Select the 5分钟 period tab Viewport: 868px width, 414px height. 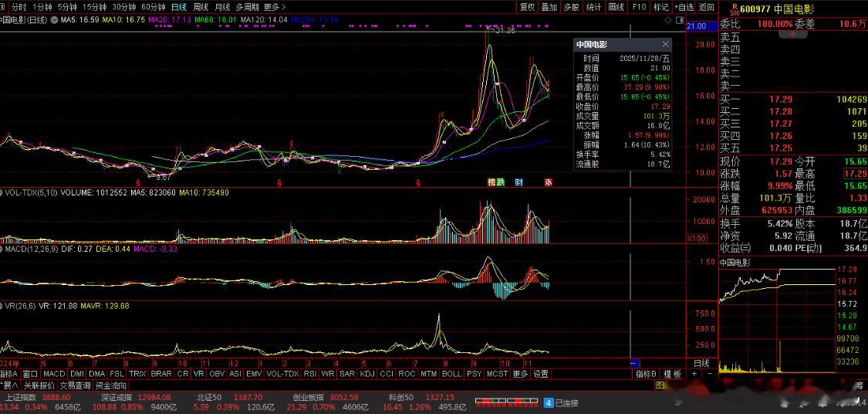[x=67, y=7]
